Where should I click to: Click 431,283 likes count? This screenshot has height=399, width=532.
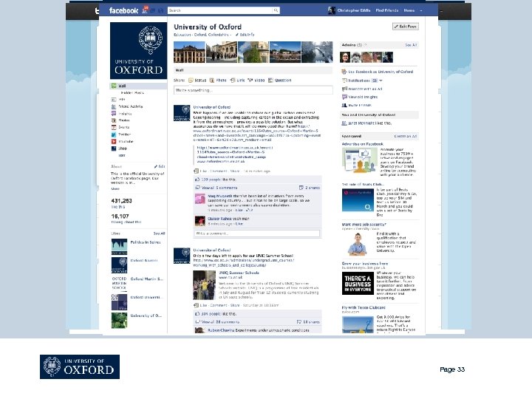121,201
